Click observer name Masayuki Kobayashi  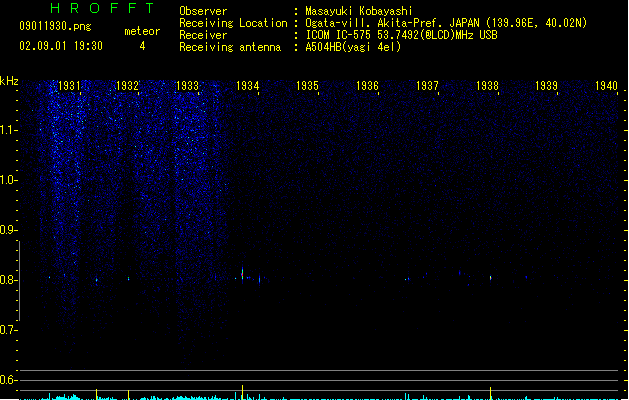(359, 11)
